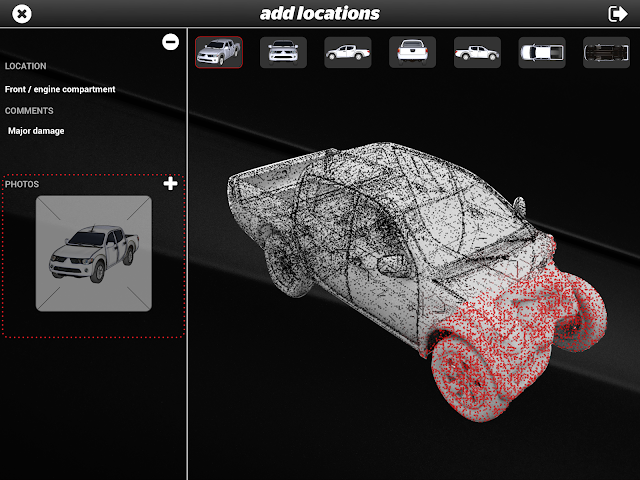Select rear view of the truck
640x480 pixels.
pos(412,52)
